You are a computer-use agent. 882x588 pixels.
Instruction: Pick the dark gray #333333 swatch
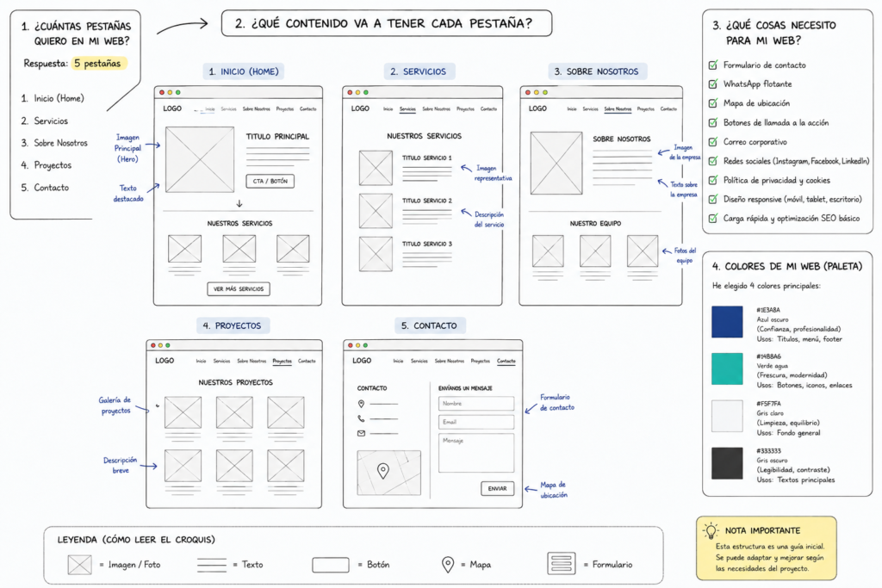(x=727, y=463)
